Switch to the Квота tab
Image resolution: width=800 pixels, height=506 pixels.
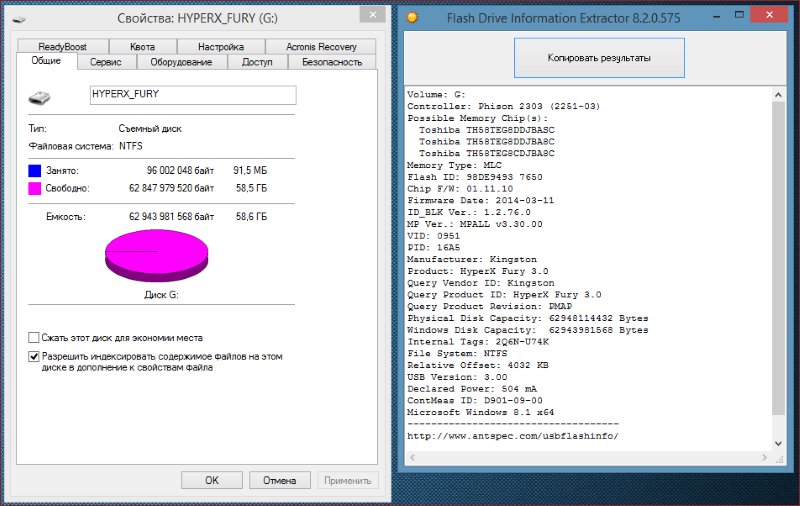(x=142, y=46)
